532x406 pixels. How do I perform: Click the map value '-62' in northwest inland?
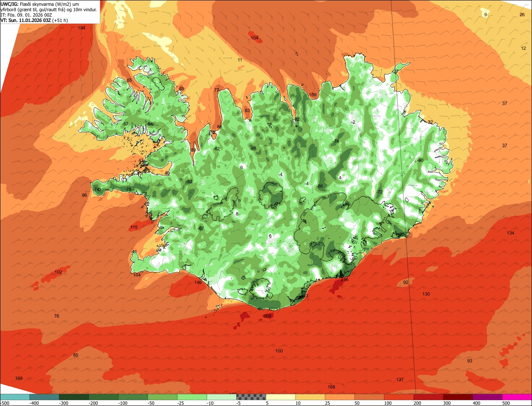pos(216,149)
